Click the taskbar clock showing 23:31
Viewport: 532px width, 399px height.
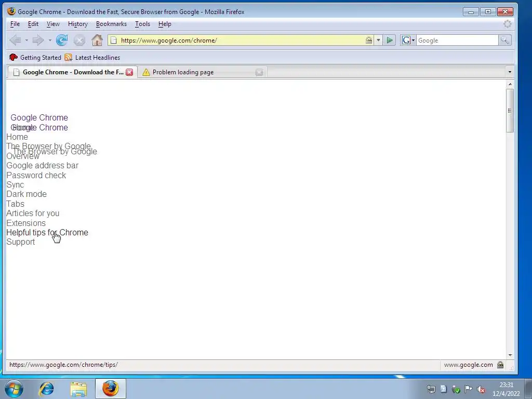point(506,389)
